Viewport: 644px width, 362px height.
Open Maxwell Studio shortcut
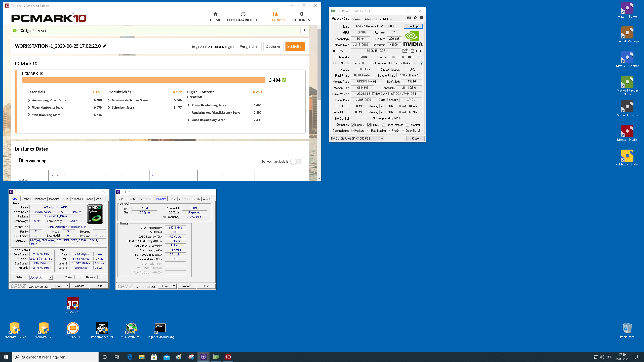pos(627,133)
